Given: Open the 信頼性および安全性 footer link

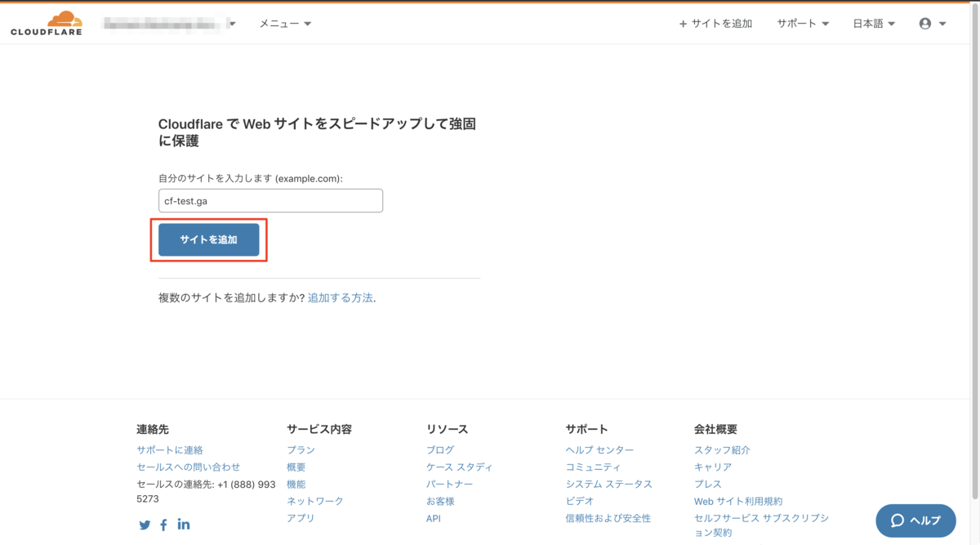Looking at the screenshot, I should pyautogui.click(x=608, y=518).
